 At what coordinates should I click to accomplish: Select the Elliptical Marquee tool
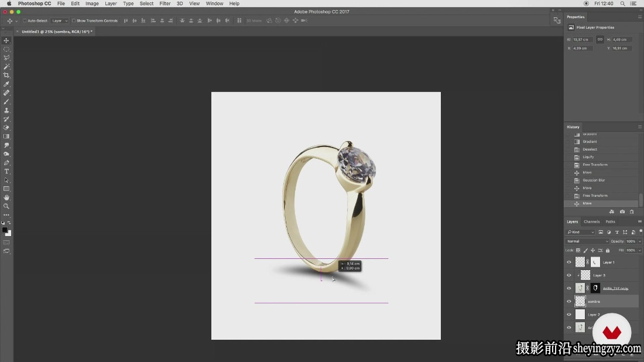pyautogui.click(x=6, y=49)
